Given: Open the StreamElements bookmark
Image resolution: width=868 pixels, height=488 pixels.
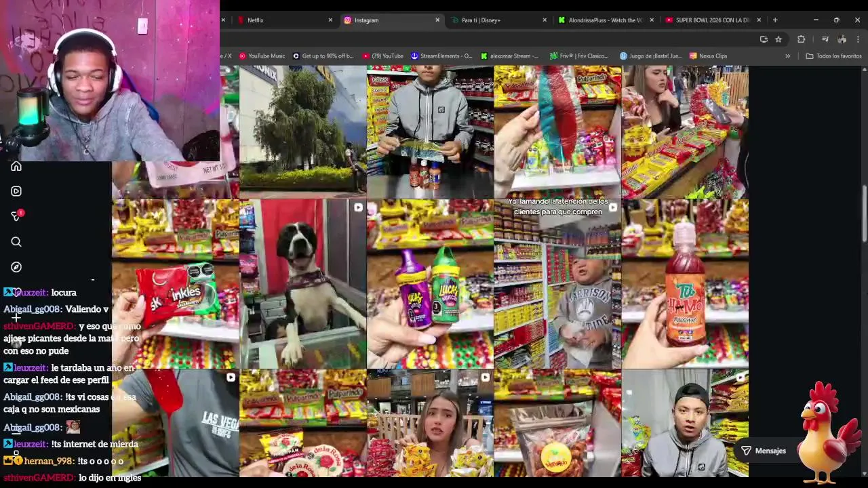Looking at the screenshot, I should [441, 56].
